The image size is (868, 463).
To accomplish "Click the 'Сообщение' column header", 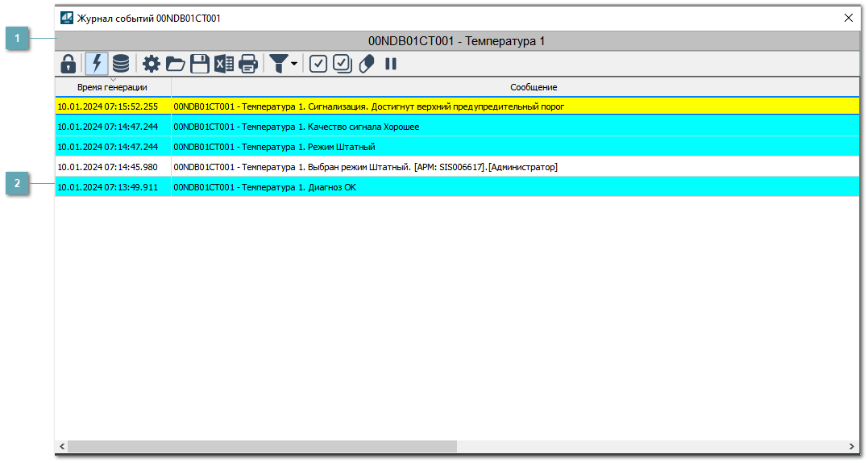I will pos(533,87).
